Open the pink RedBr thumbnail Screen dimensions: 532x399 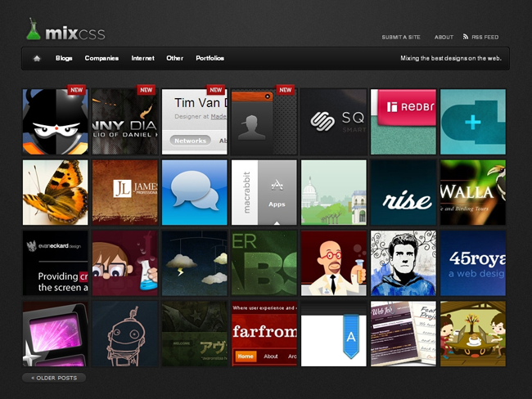click(x=403, y=122)
